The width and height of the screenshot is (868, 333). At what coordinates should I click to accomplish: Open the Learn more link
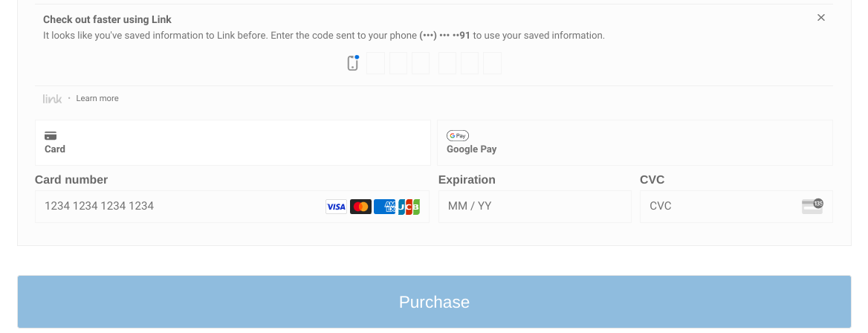pos(97,99)
